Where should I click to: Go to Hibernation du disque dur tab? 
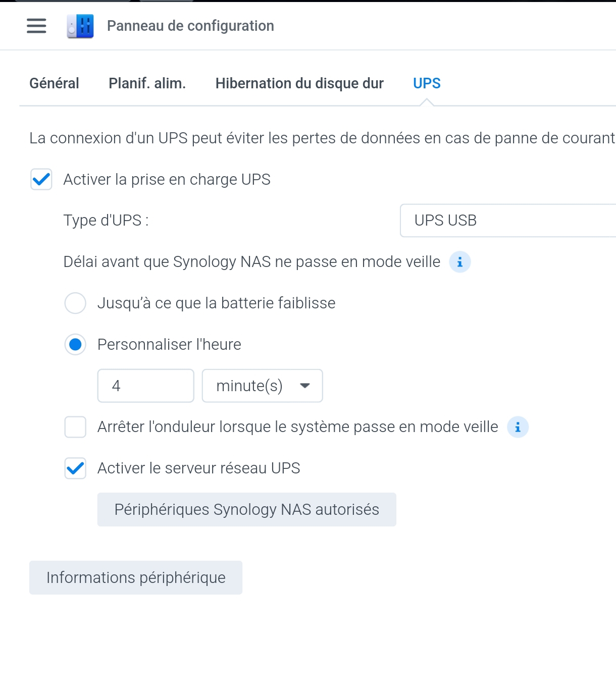(299, 83)
